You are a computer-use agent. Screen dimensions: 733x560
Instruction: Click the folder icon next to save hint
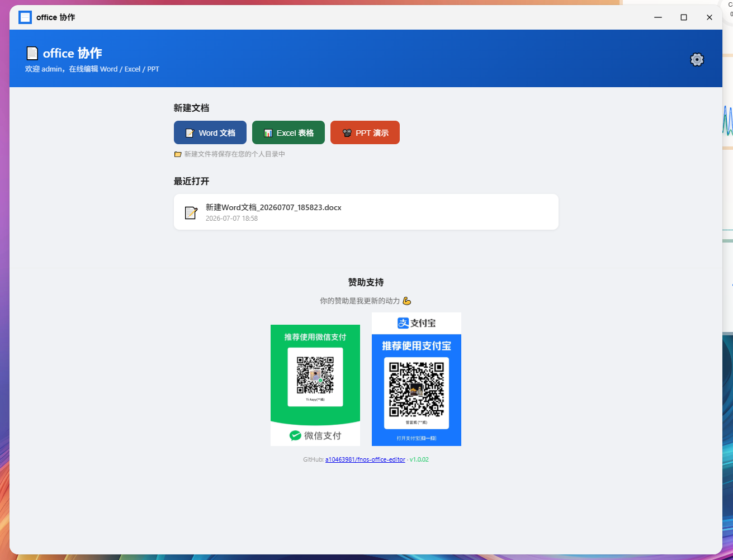coord(178,154)
